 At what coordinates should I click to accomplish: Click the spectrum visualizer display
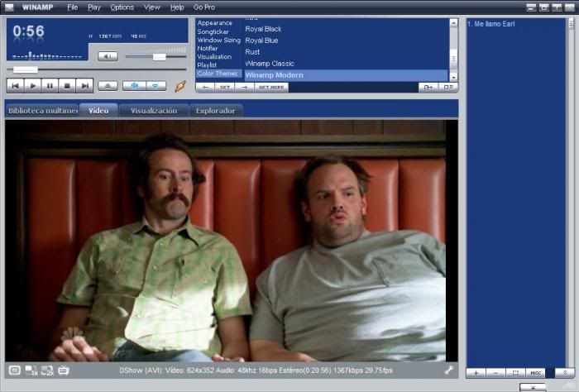(47, 55)
